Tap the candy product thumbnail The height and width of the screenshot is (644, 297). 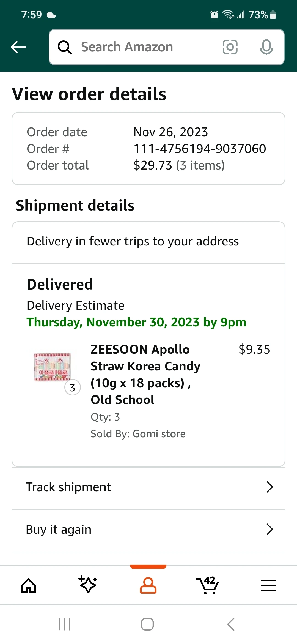[52, 367]
